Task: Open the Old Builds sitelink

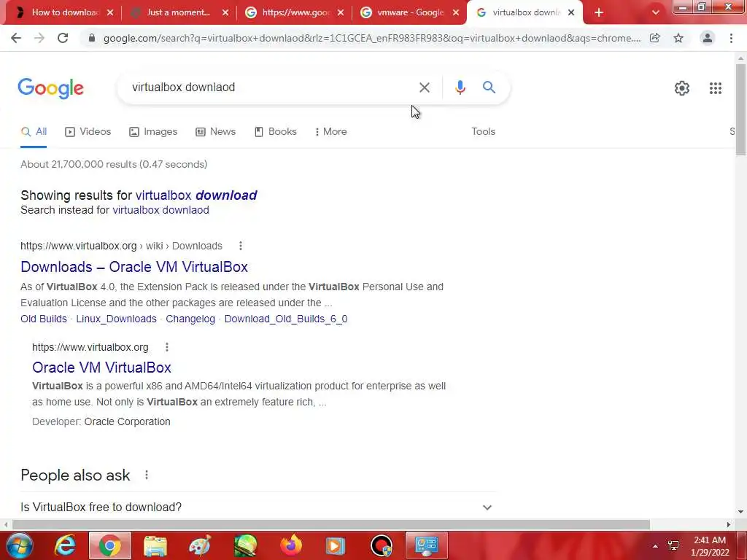Action: pyautogui.click(x=43, y=319)
